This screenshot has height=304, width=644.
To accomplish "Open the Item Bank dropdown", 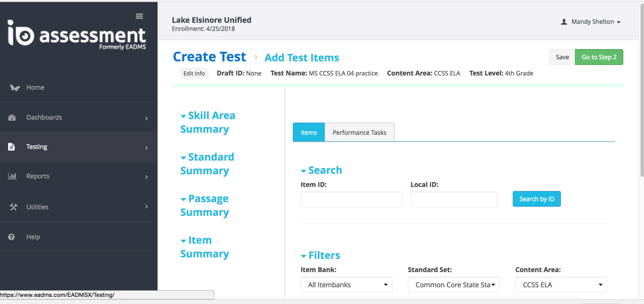I will click(x=346, y=285).
